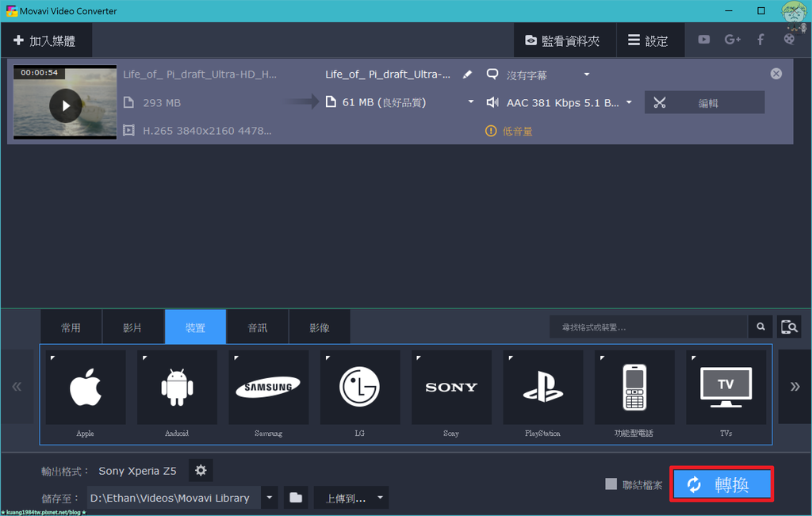
Task: Click the speaker audio track icon
Action: [492, 102]
